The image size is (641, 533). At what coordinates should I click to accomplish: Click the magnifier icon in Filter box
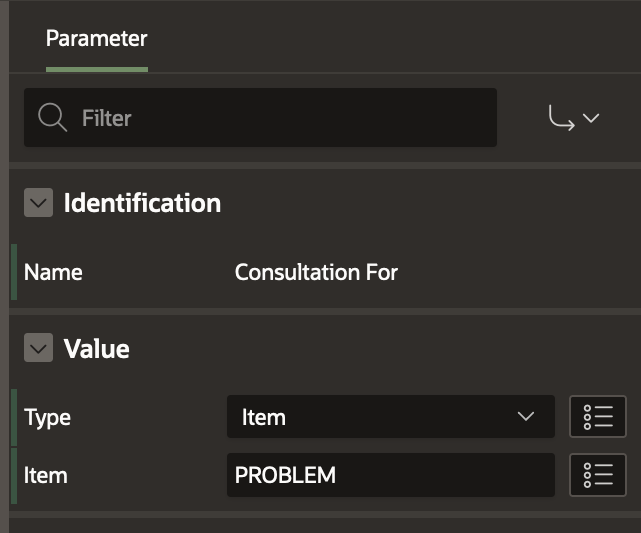point(52,118)
